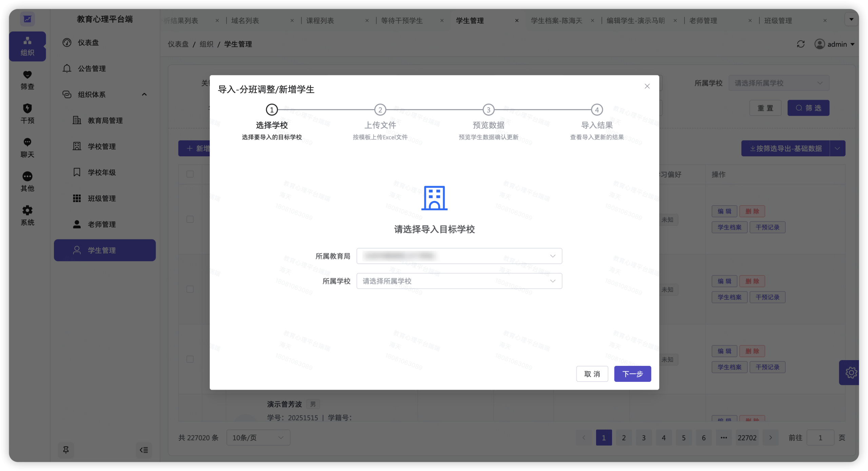This screenshot has width=868, height=471.
Task: Collapse the sidebar with the fold icon
Action: pyautogui.click(x=144, y=450)
